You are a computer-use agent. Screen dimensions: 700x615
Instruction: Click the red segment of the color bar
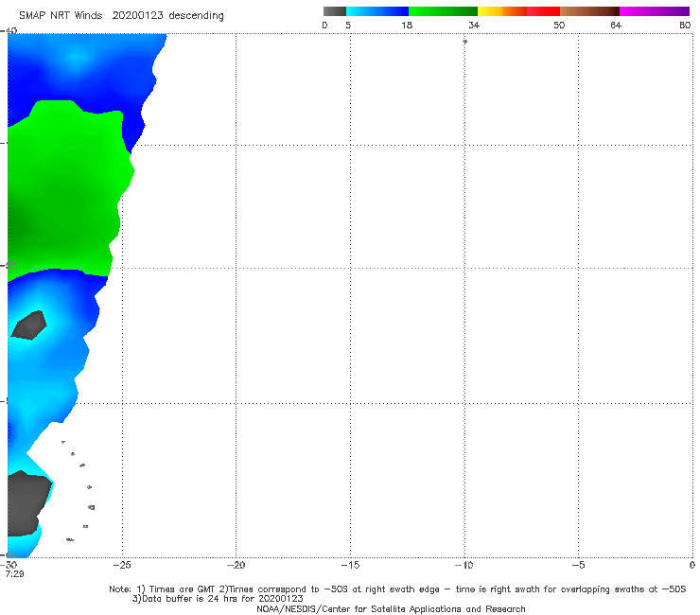pyautogui.click(x=543, y=11)
